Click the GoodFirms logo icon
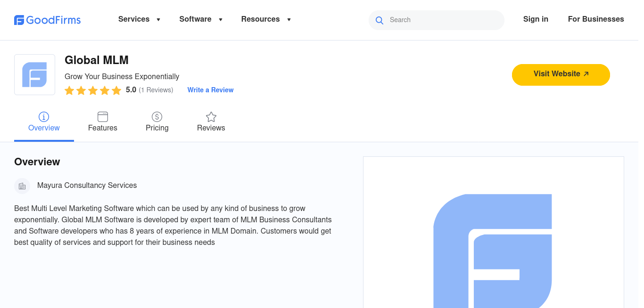Image resolution: width=644 pixels, height=308 pixels. coord(19,20)
